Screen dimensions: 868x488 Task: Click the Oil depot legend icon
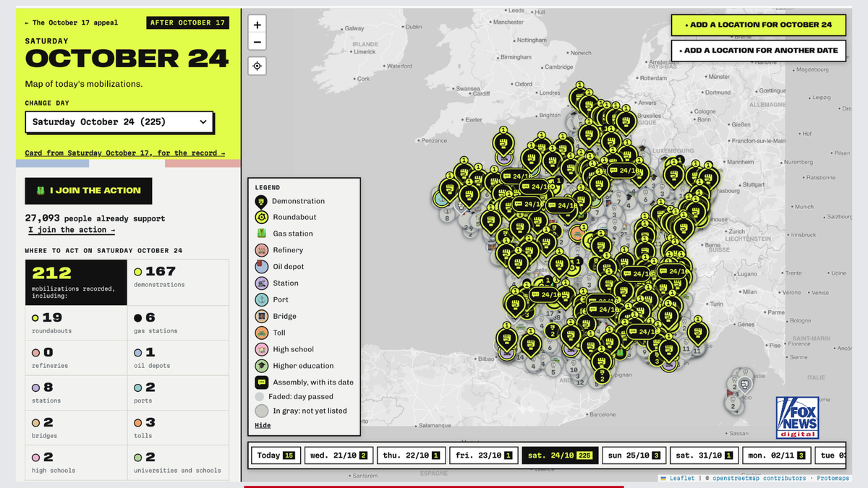(261, 267)
